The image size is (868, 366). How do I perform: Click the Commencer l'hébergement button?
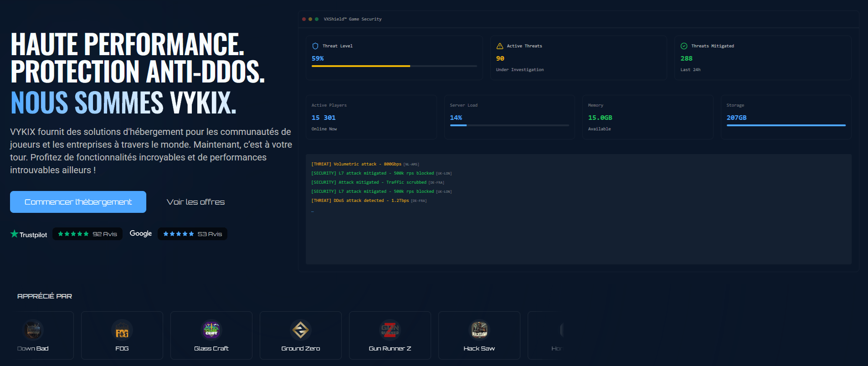(78, 202)
